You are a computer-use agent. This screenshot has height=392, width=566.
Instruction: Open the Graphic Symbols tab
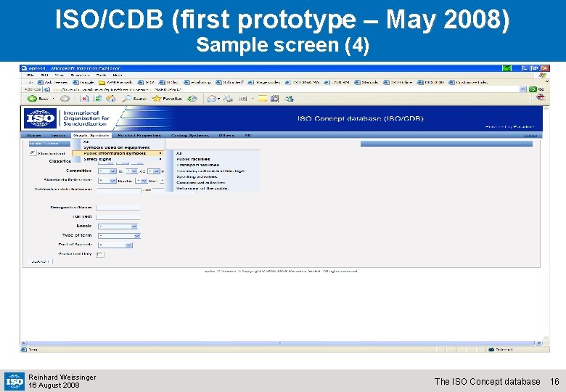[91, 135]
